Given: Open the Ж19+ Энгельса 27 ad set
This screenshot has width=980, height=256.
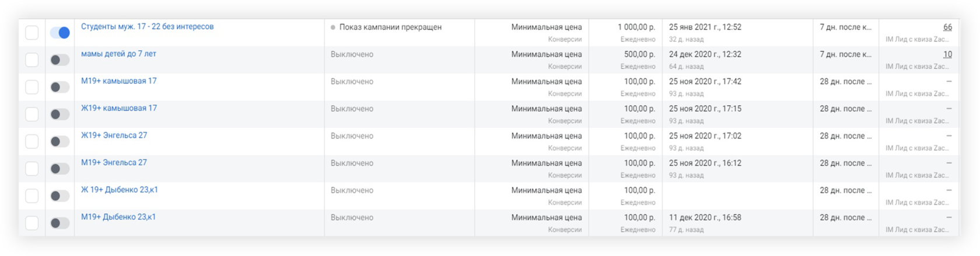Looking at the screenshot, I should pos(114,136).
